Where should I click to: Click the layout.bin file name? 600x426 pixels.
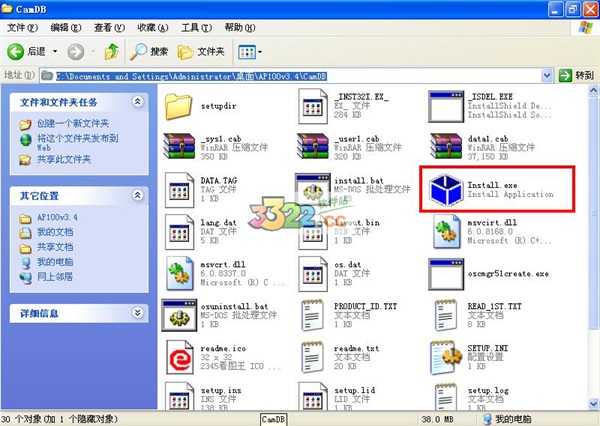[357, 222]
